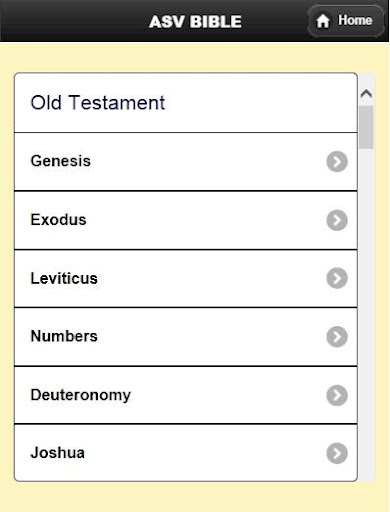Viewport: 390px width, 512px height.
Task: Click the Old Testament list header
Action: 186,103
